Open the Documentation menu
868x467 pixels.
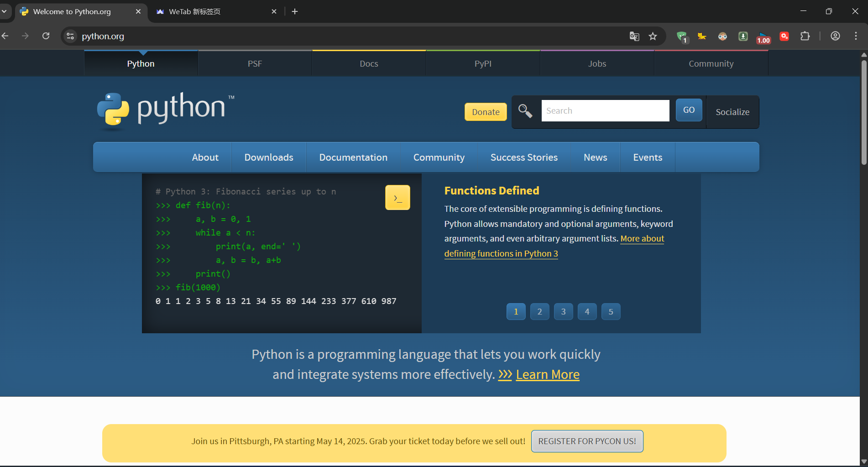(x=353, y=157)
